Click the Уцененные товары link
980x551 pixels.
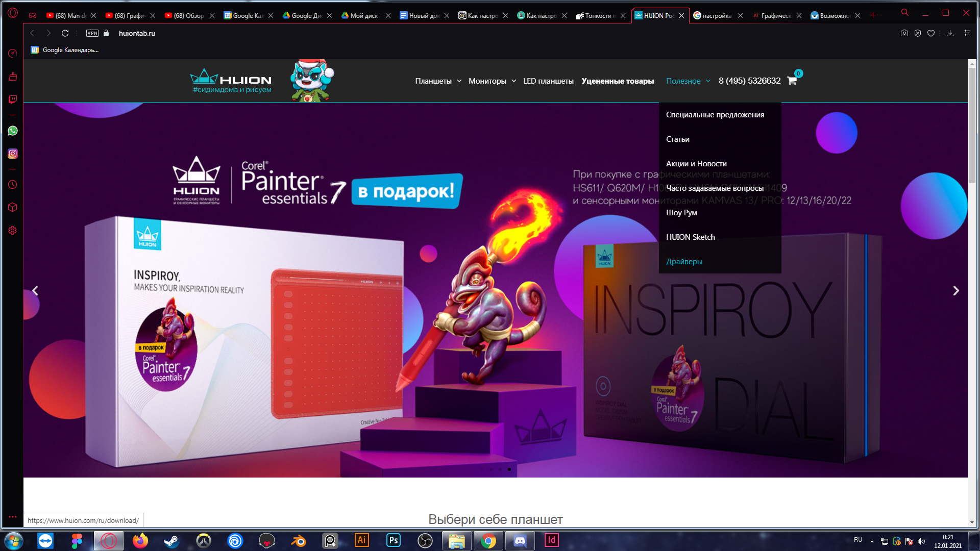618,81
